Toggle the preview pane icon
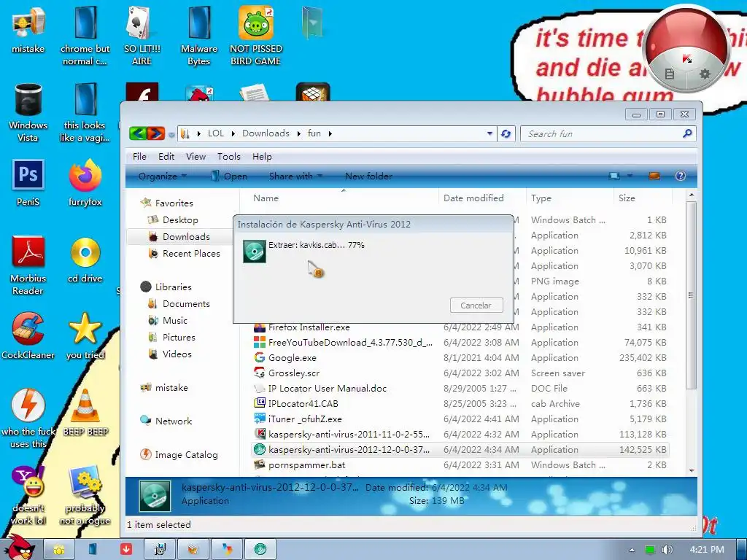Screen dimensions: 747x560 click(x=654, y=176)
